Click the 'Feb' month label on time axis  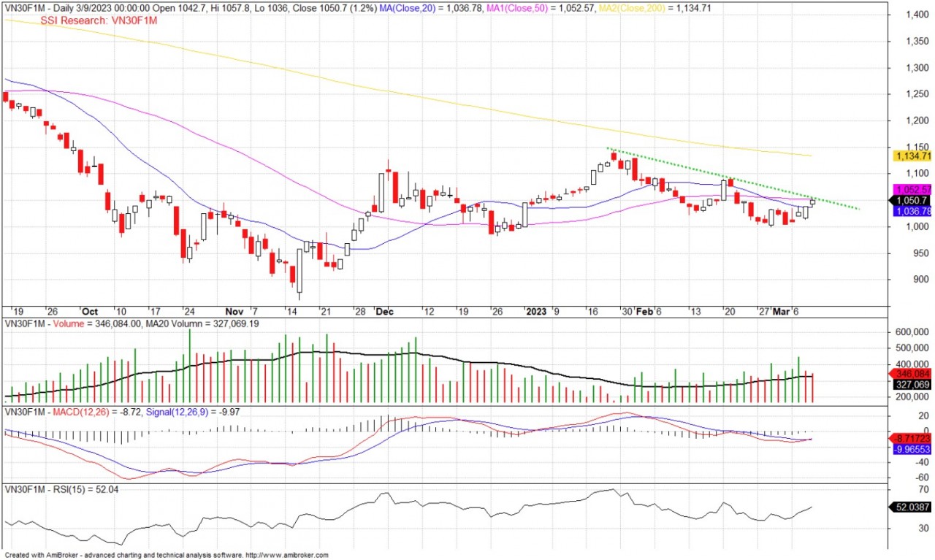644,311
